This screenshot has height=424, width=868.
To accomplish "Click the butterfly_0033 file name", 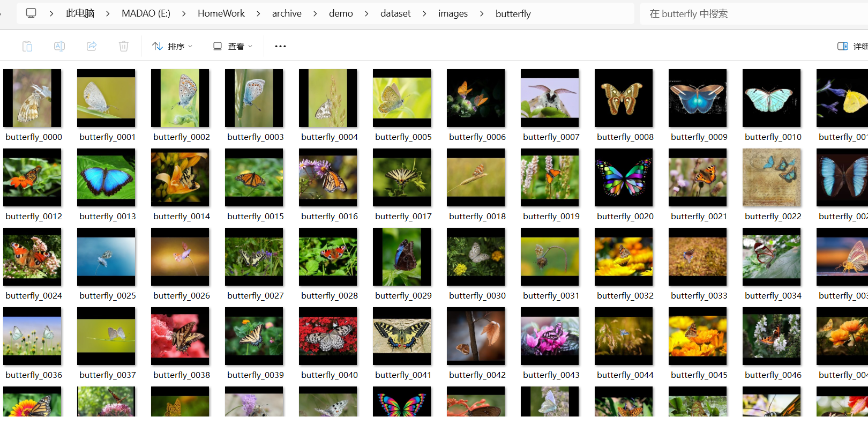I will tap(699, 296).
